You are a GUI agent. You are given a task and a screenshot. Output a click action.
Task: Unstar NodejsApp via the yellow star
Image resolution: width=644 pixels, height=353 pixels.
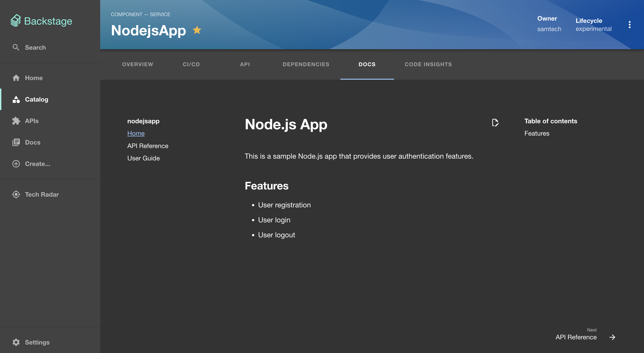click(197, 30)
